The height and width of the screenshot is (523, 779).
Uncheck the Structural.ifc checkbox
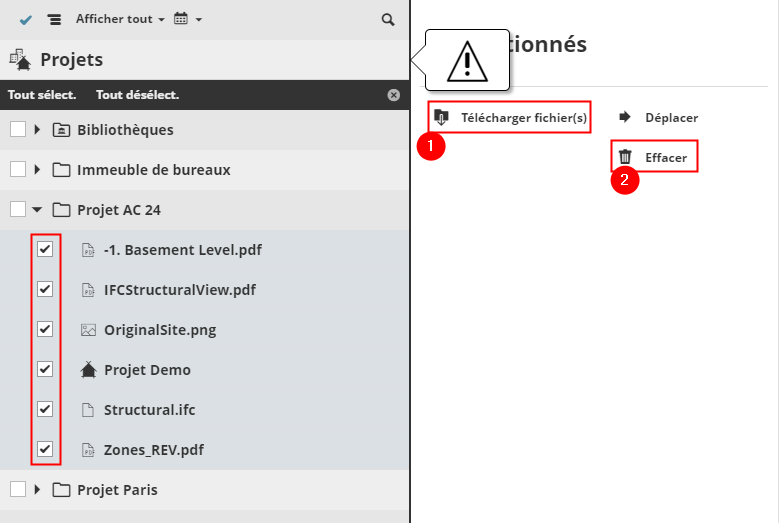point(45,409)
